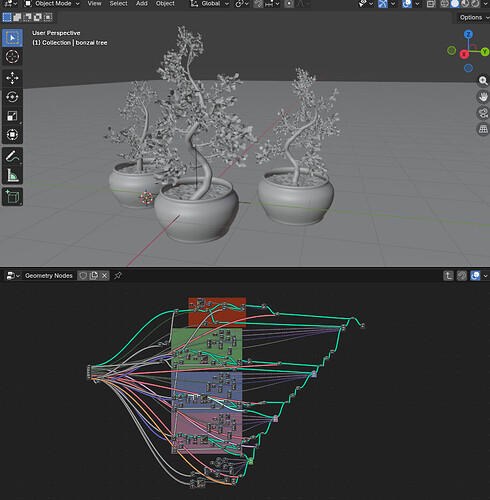The width and height of the screenshot is (490, 500).
Task: Select the 3D Cursor tool
Action: (x=12, y=57)
